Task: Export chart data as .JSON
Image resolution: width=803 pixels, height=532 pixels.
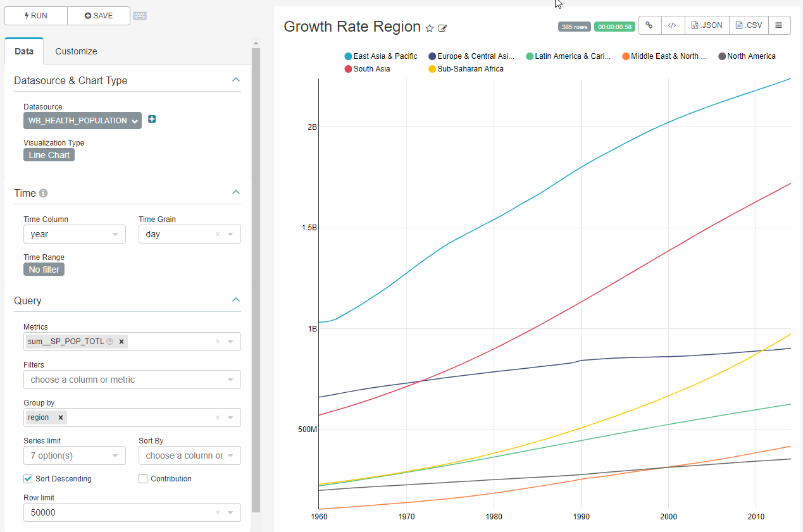Action: (706, 25)
